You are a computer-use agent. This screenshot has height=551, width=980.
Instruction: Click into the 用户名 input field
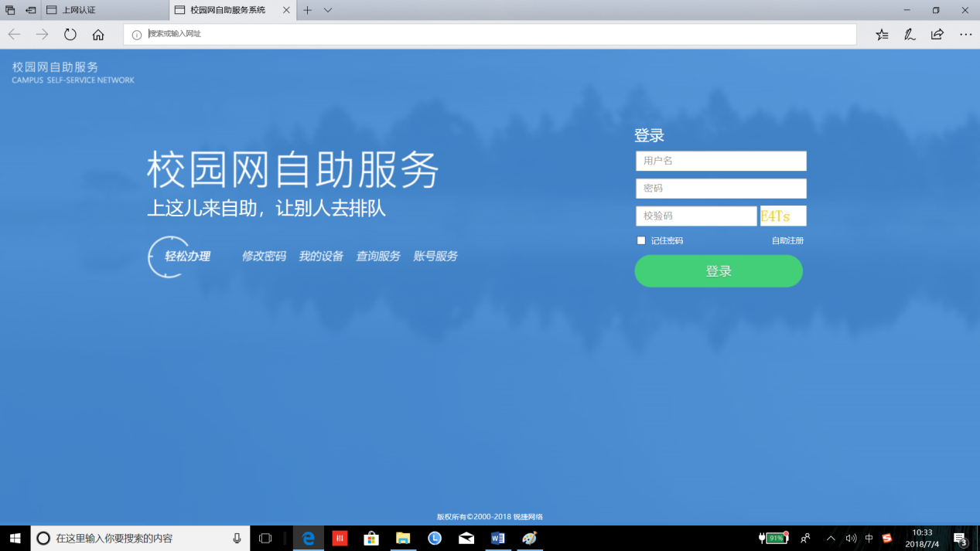point(721,161)
